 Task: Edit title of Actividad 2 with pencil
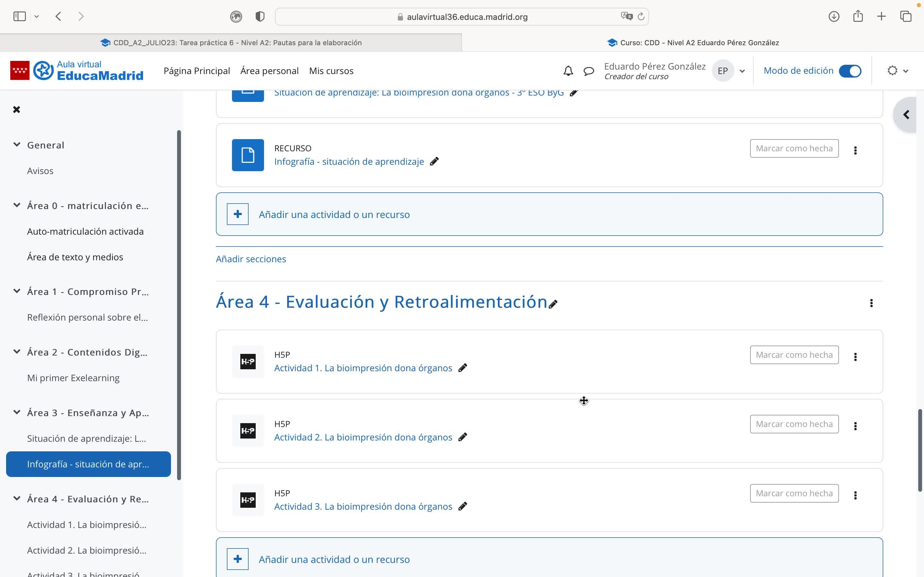462,437
